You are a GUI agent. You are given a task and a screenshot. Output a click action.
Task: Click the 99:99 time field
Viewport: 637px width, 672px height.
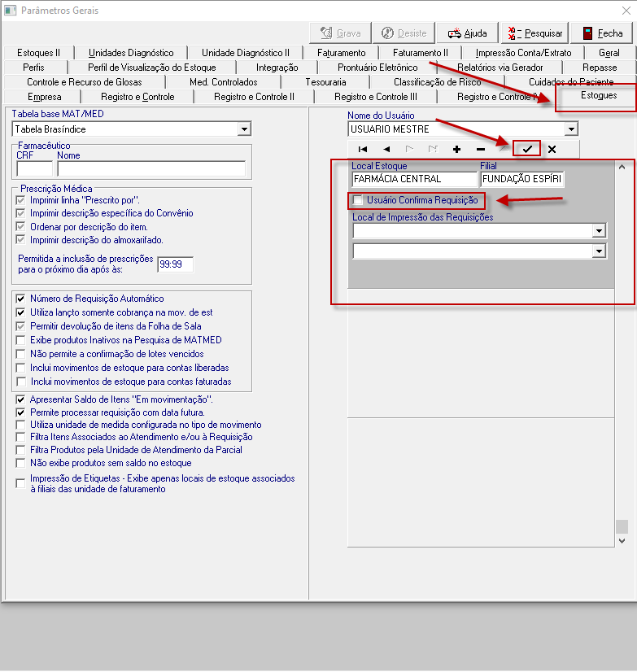coord(175,264)
